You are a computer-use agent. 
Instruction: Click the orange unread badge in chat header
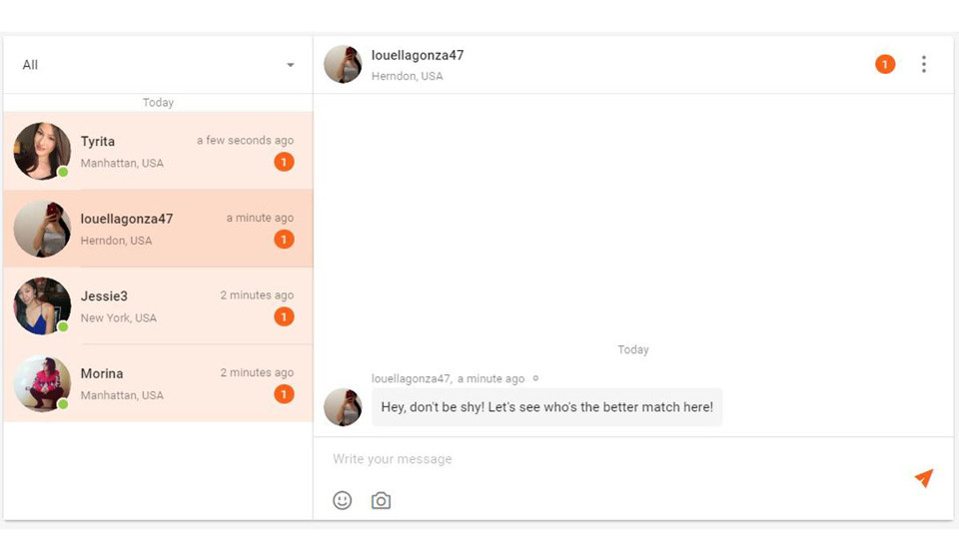(885, 65)
